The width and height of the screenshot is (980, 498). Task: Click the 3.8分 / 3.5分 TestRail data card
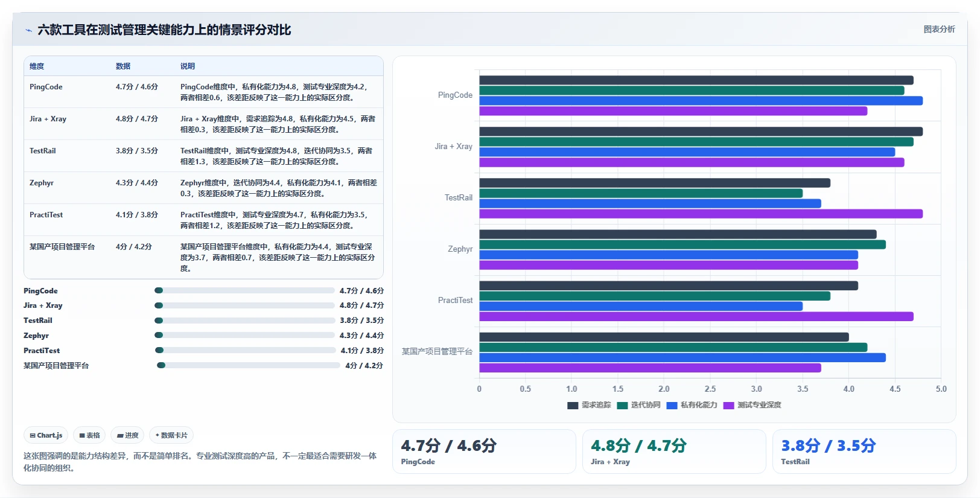tap(864, 452)
